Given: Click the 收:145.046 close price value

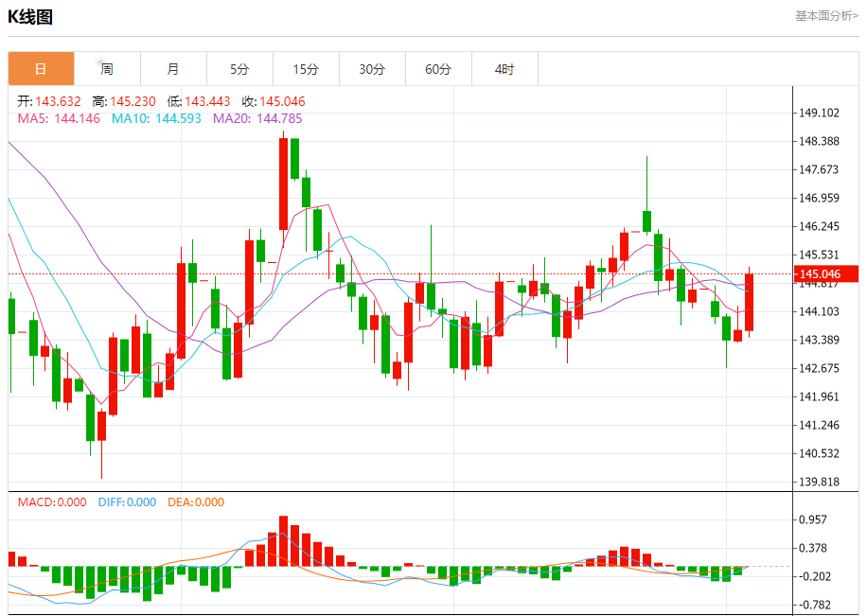Looking at the screenshot, I should 274,102.
